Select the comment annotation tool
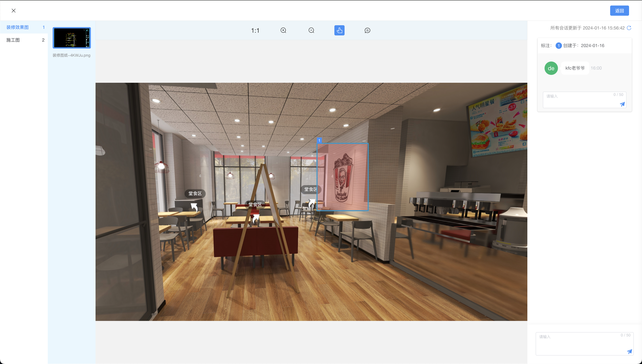This screenshot has height=364, width=642. point(367,31)
